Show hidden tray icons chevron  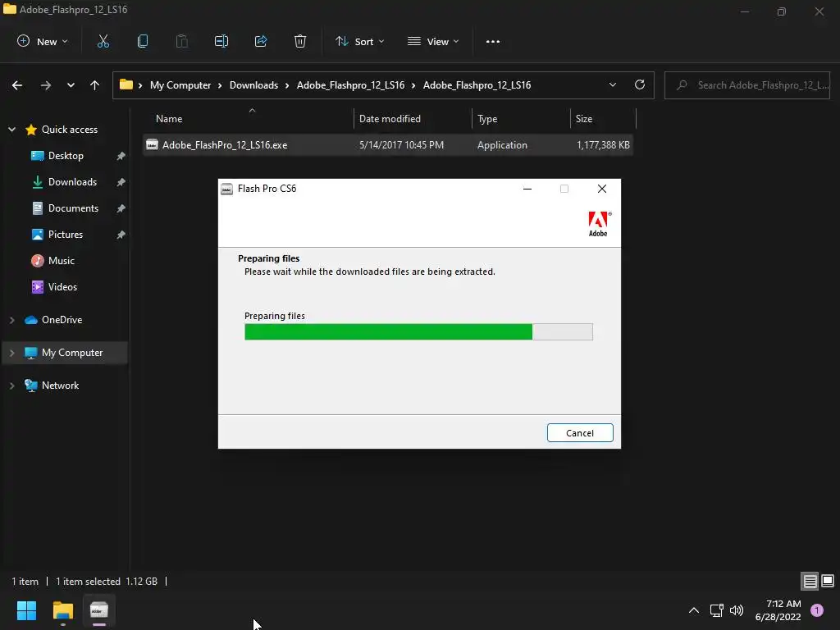(x=694, y=610)
